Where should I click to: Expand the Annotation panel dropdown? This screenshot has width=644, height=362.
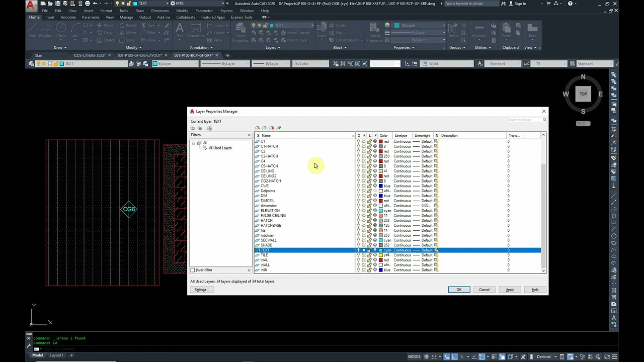point(201,47)
